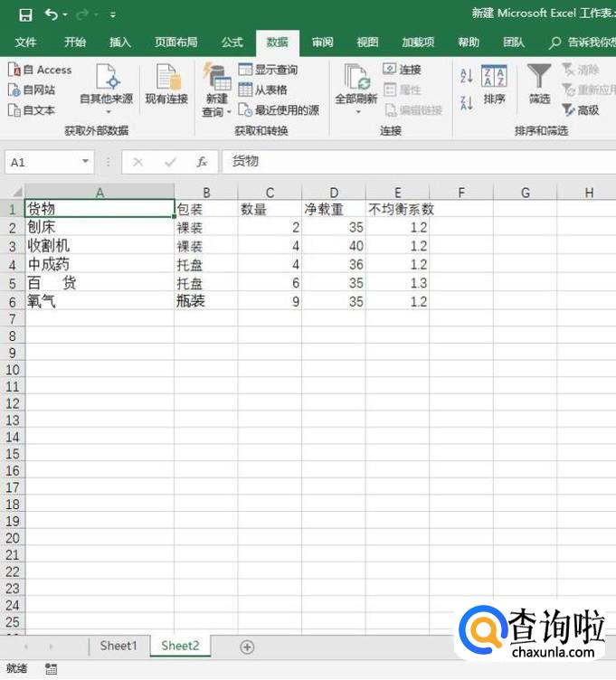Click 清除 filter button
616x680 pixels.
581,70
